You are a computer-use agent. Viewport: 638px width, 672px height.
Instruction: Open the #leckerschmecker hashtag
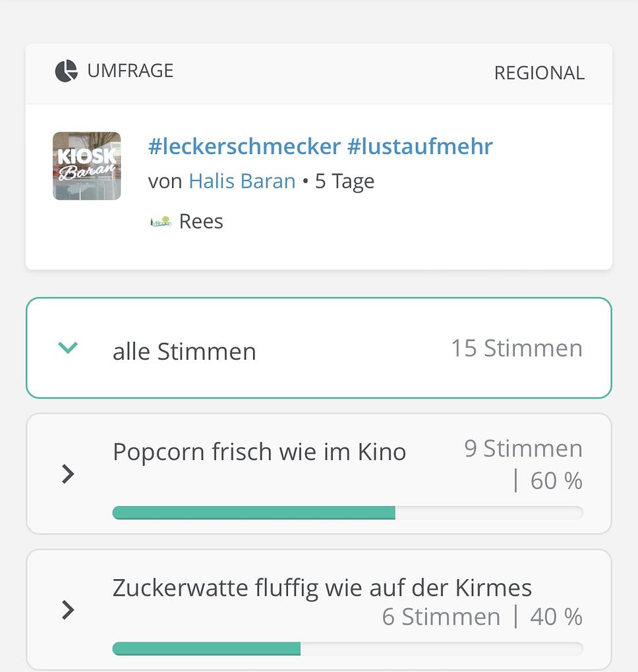[x=245, y=146]
